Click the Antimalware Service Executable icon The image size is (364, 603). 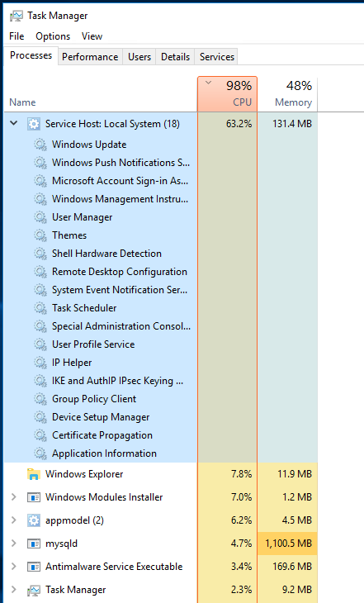point(34,567)
